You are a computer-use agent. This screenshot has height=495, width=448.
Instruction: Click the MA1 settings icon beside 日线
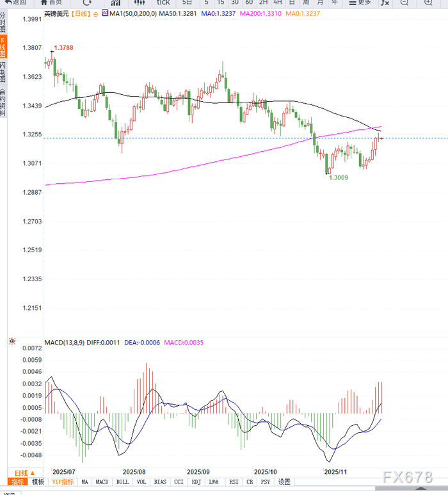coord(105,13)
